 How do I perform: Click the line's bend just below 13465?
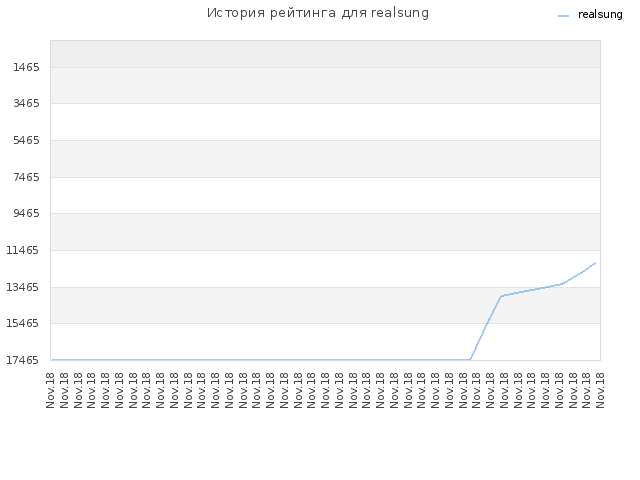[x=501, y=296]
